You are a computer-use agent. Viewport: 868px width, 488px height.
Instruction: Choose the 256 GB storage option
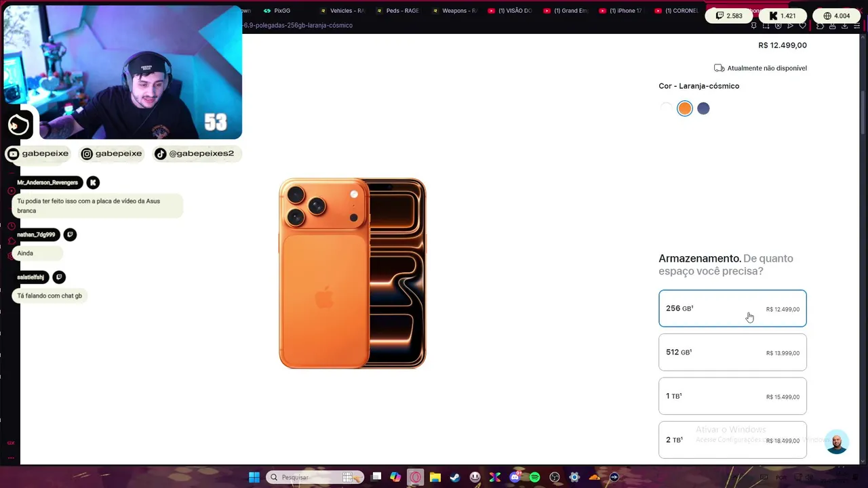tap(732, 308)
